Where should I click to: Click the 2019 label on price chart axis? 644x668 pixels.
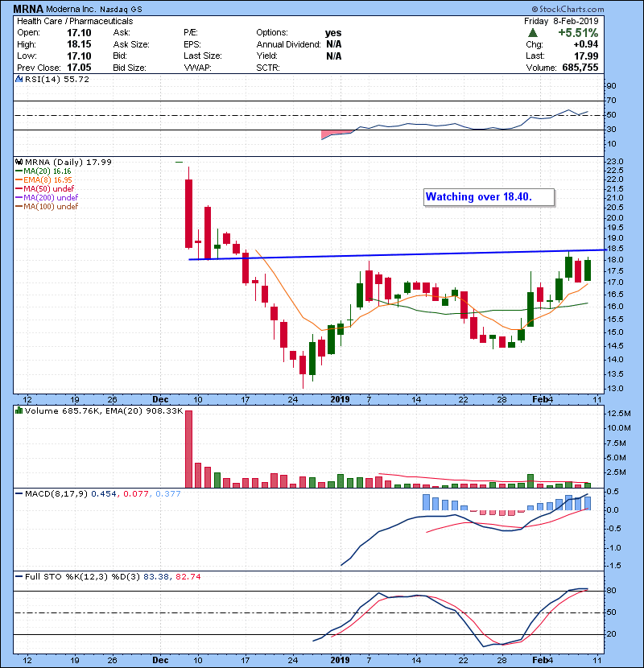(340, 400)
